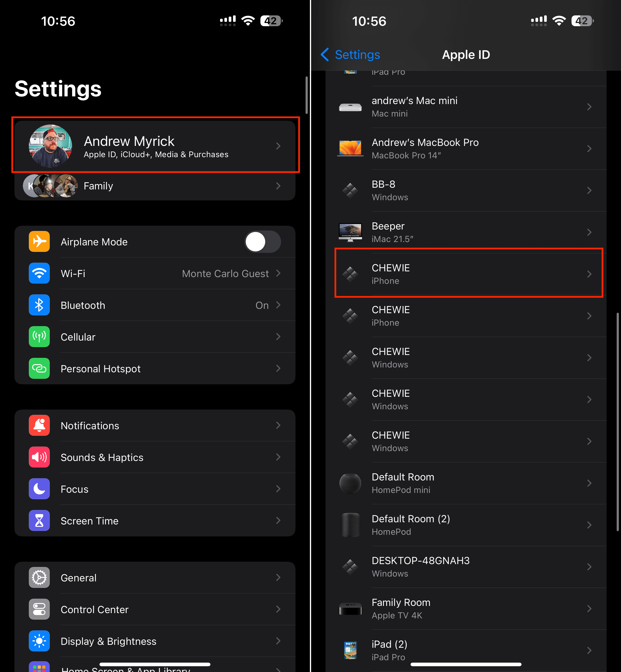Tap the chevron on the DESKTOP-48GNAH3 row
Image resolution: width=621 pixels, height=672 pixels.
[590, 567]
